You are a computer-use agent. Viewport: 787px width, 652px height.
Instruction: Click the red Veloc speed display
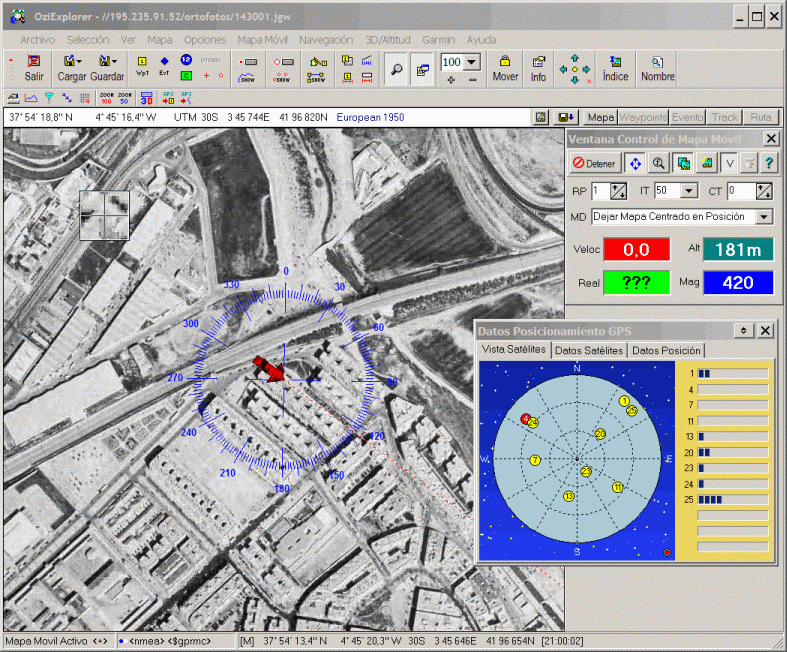tap(636, 249)
